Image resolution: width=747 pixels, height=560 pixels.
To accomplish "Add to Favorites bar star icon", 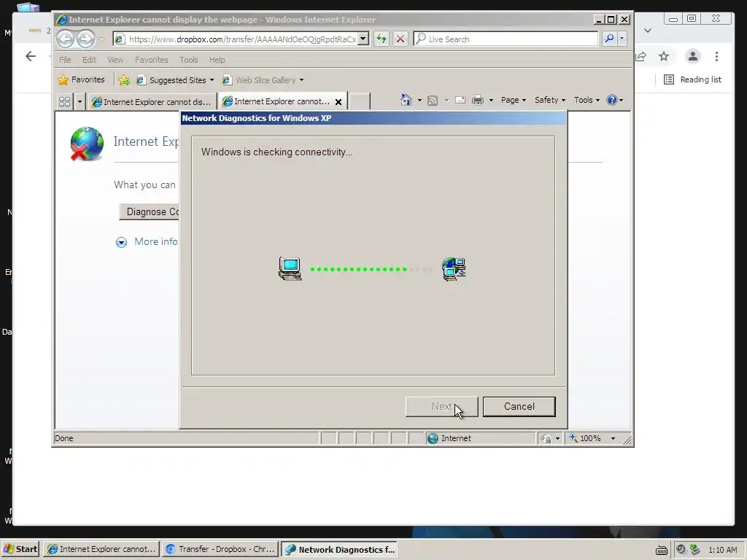I will (124, 80).
